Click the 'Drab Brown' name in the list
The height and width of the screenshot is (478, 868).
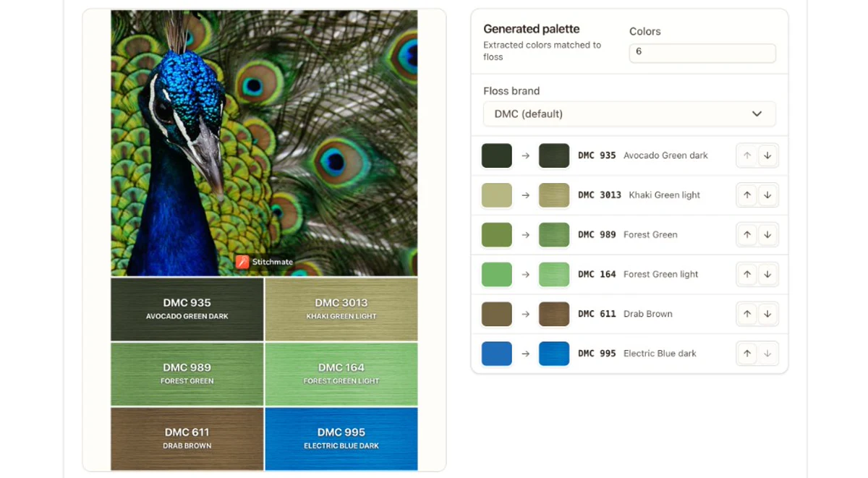point(648,314)
